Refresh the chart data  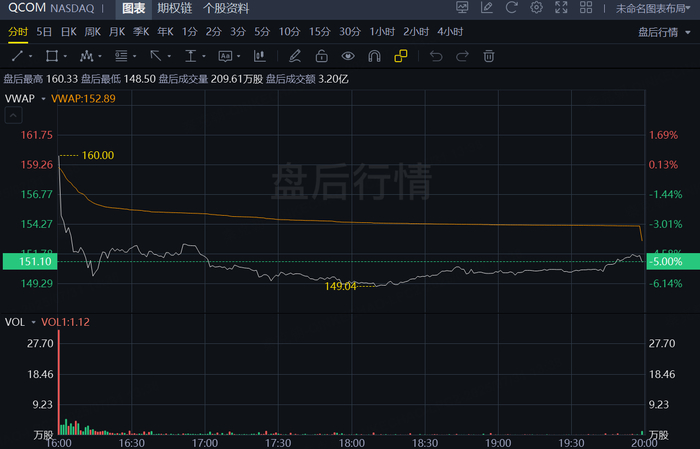click(x=512, y=7)
